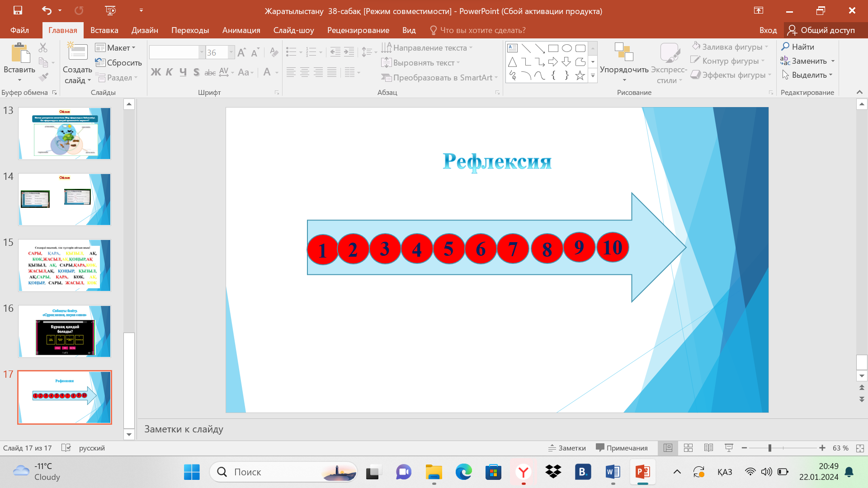Screen dimensions: 868x488
Task: Click the Save icon in title bar
Action: point(18,10)
